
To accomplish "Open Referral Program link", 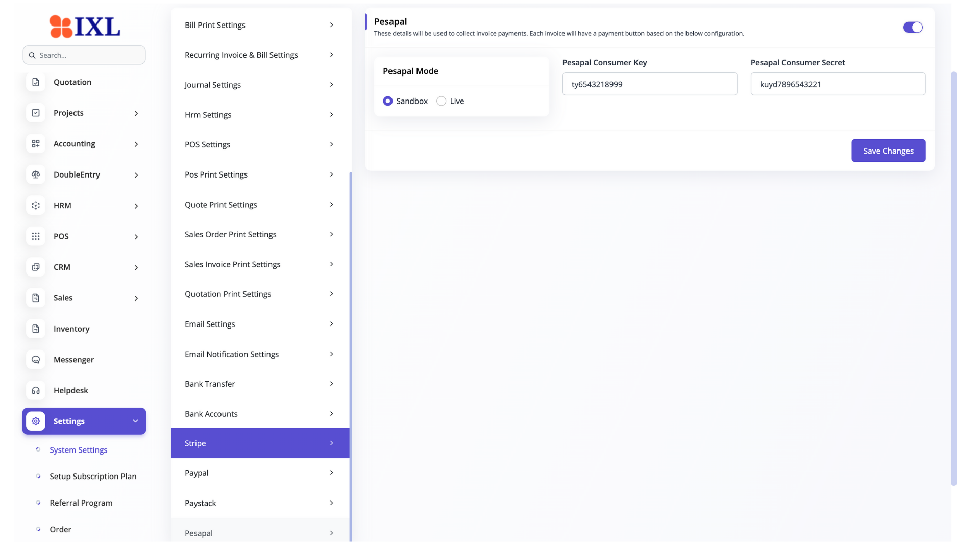I will [x=81, y=503].
